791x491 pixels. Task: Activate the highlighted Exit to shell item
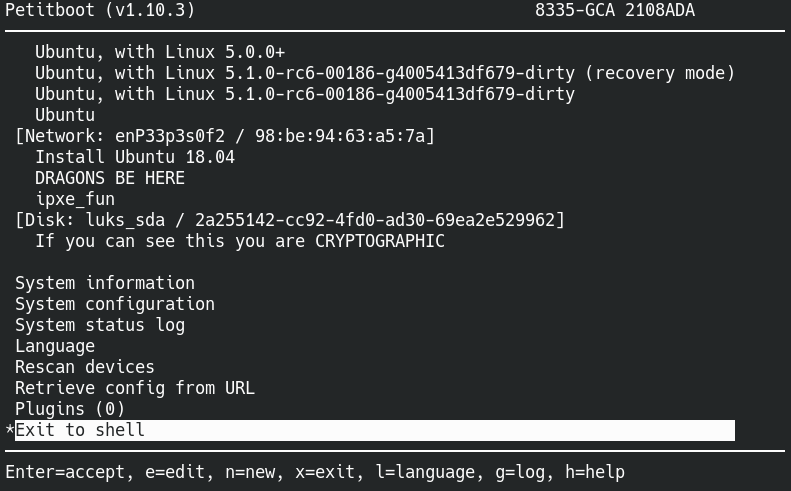(375, 430)
